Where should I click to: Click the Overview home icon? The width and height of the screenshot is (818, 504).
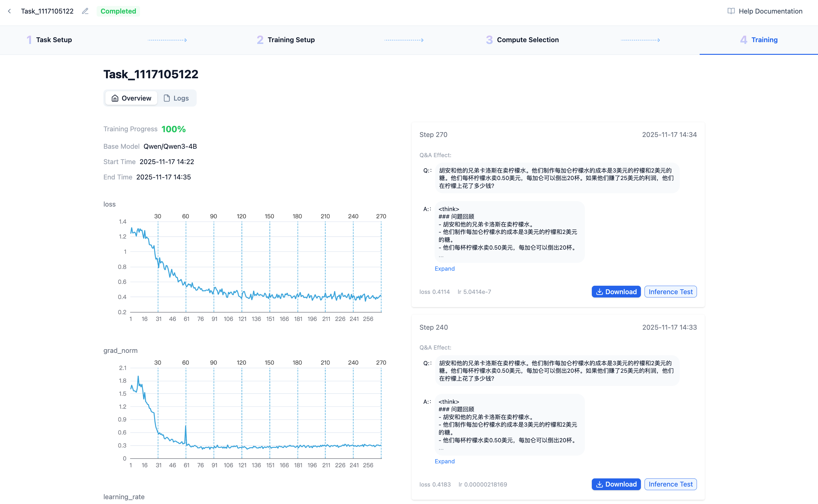[115, 98]
